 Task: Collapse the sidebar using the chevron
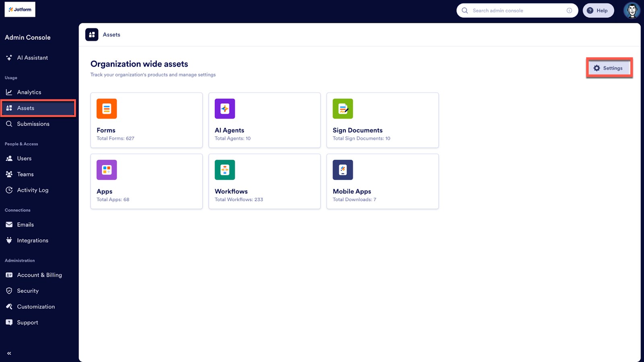tap(9, 353)
